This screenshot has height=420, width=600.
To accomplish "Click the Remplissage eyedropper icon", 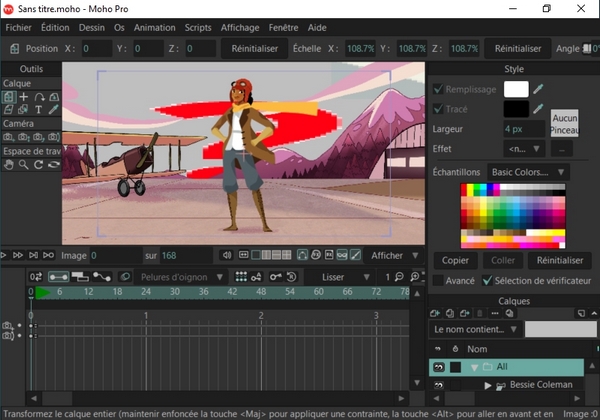I will 538,89.
